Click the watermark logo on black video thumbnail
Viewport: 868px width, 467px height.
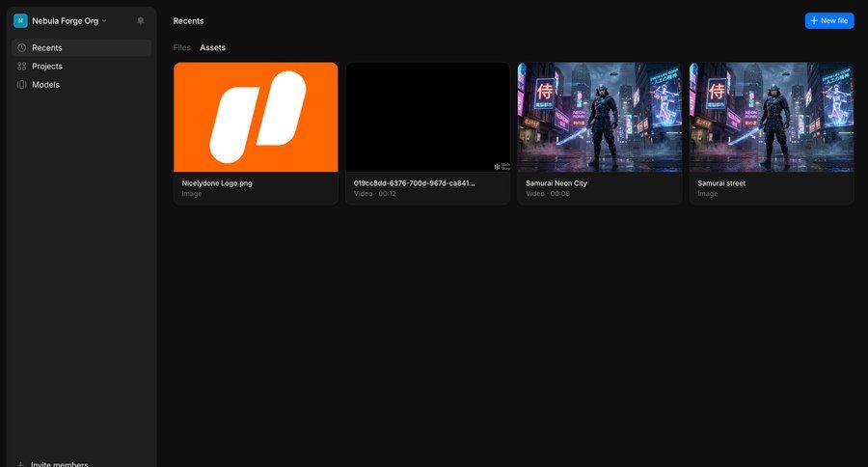pos(502,166)
